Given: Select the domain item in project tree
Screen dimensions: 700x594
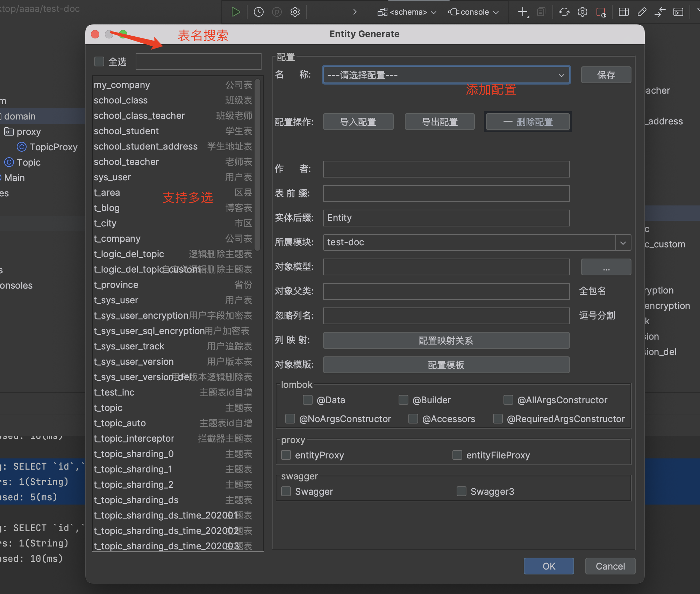Looking at the screenshot, I should [20, 116].
